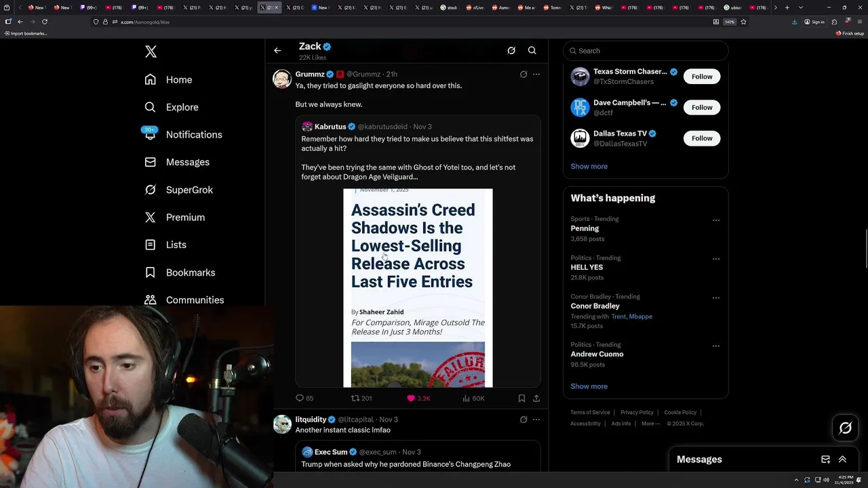This screenshot has width=868, height=488.
Task: Click the Trent link in trending
Action: tap(618, 317)
